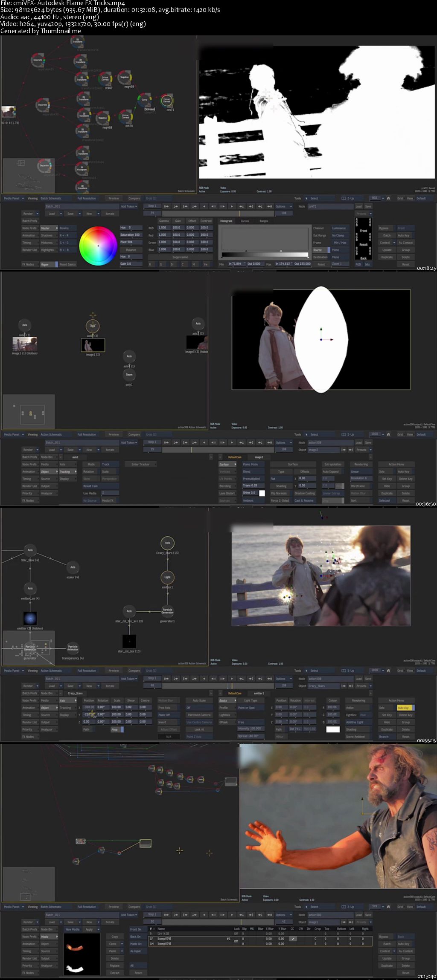
Task: Click the Branch button in the Action menu
Action: [x=387, y=737]
